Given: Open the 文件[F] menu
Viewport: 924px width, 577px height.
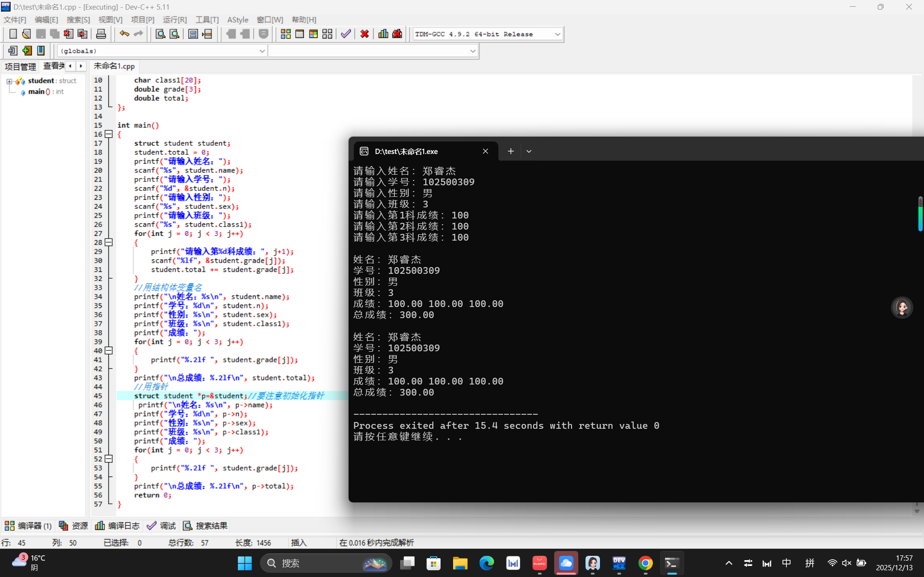Looking at the screenshot, I should [15, 20].
